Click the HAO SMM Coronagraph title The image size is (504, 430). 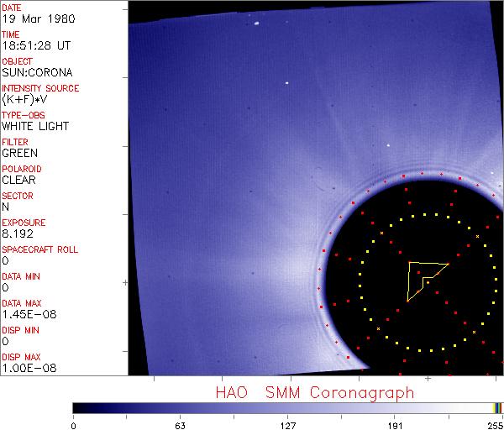315,392
